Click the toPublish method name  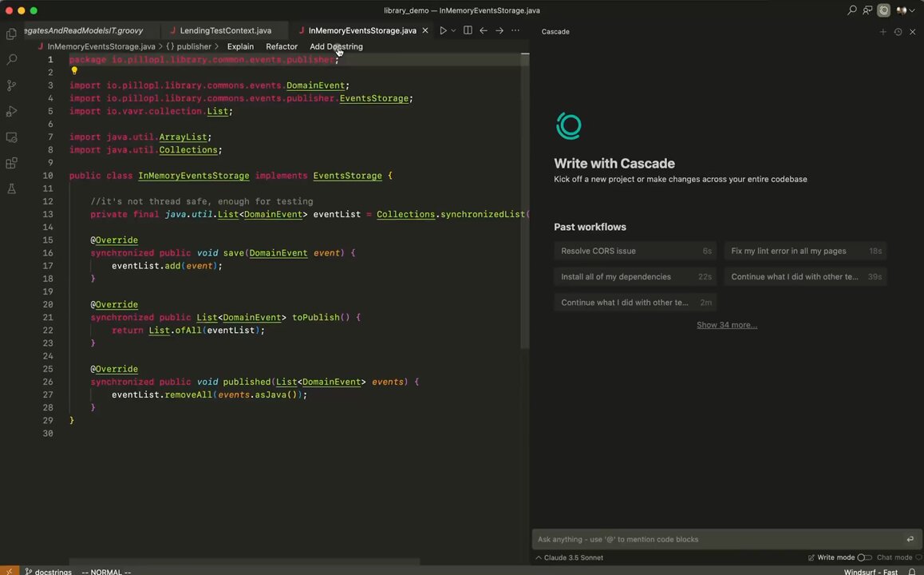(316, 317)
